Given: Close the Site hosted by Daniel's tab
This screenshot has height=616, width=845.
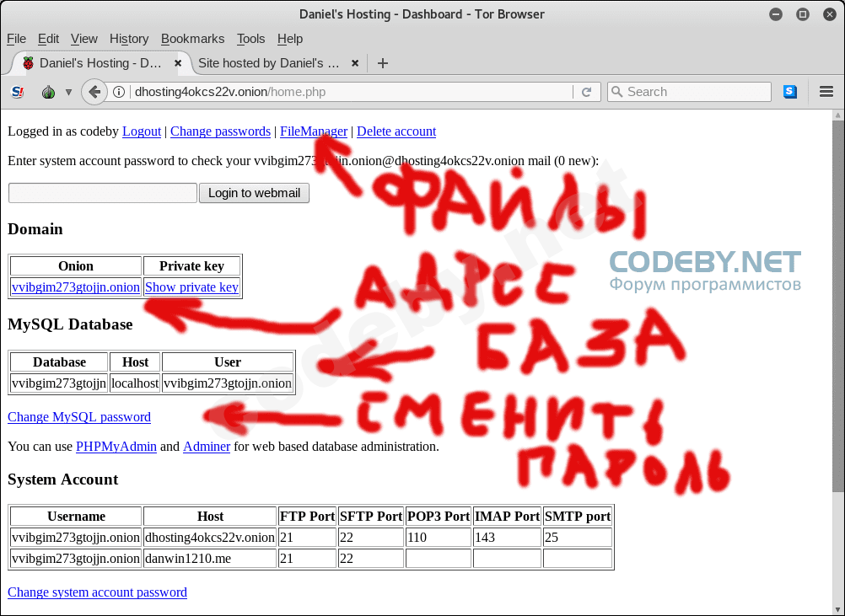Looking at the screenshot, I should 354,63.
